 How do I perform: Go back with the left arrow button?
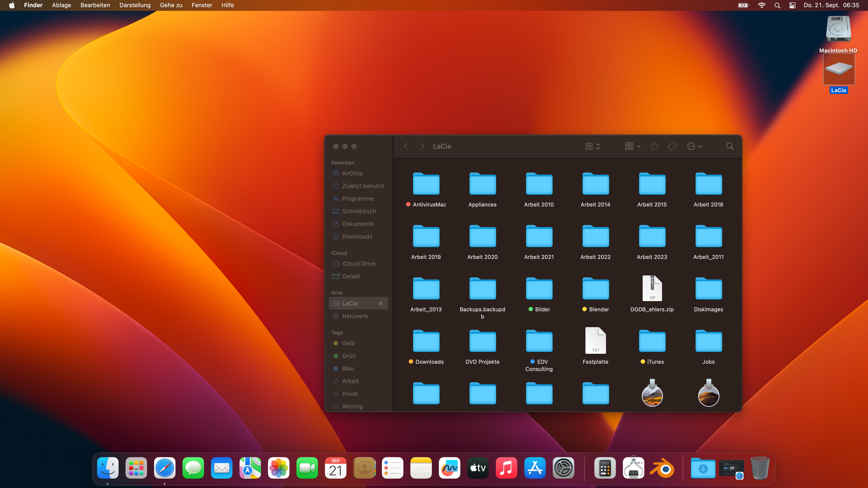406,146
